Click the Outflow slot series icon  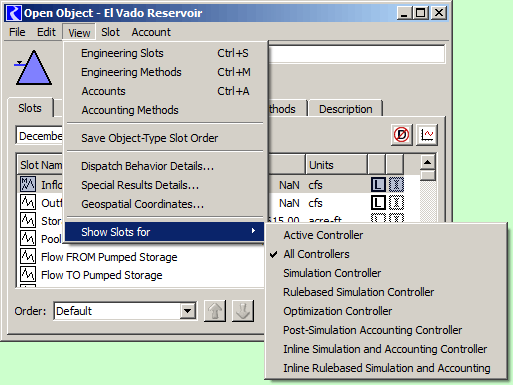click(28, 202)
